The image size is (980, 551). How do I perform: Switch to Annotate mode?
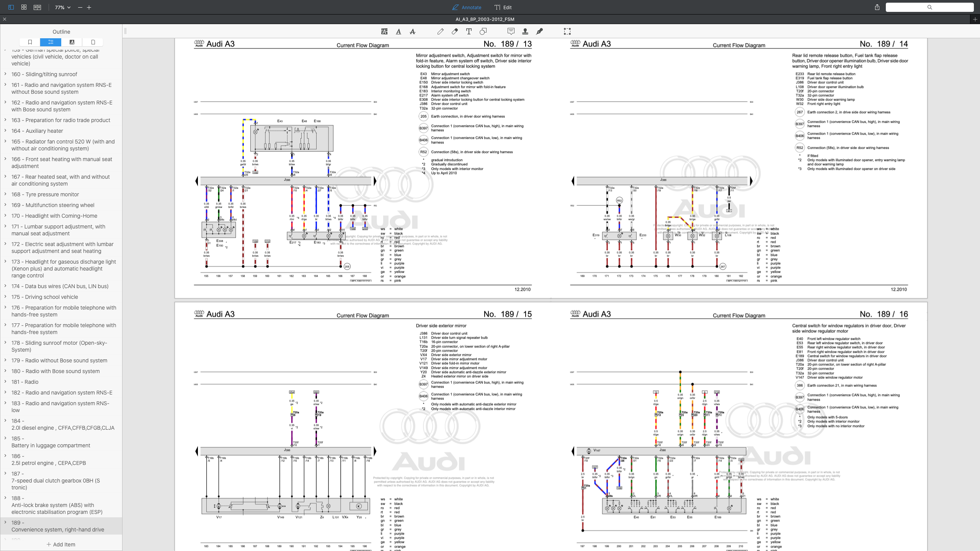click(467, 7)
